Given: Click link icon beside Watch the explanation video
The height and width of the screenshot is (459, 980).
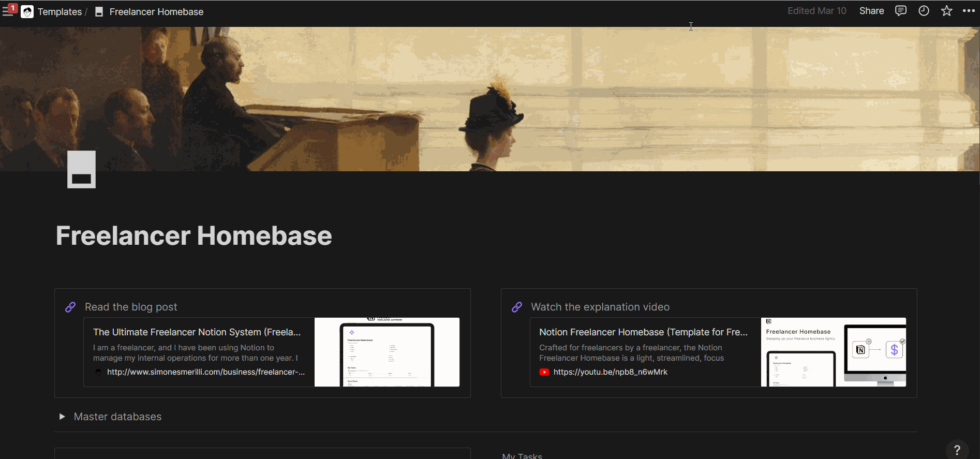Looking at the screenshot, I should (x=517, y=307).
